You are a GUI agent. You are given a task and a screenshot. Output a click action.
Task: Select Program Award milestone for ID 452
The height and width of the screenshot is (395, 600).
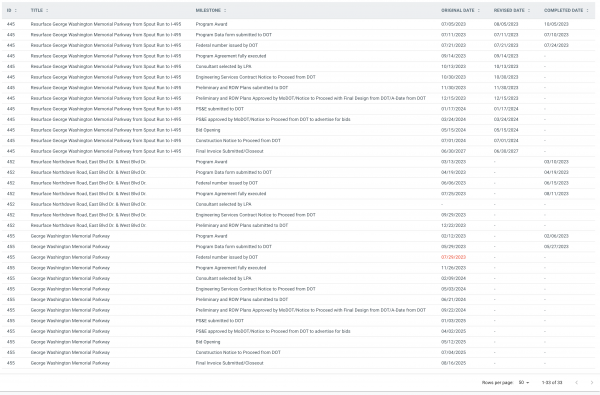tap(211, 162)
